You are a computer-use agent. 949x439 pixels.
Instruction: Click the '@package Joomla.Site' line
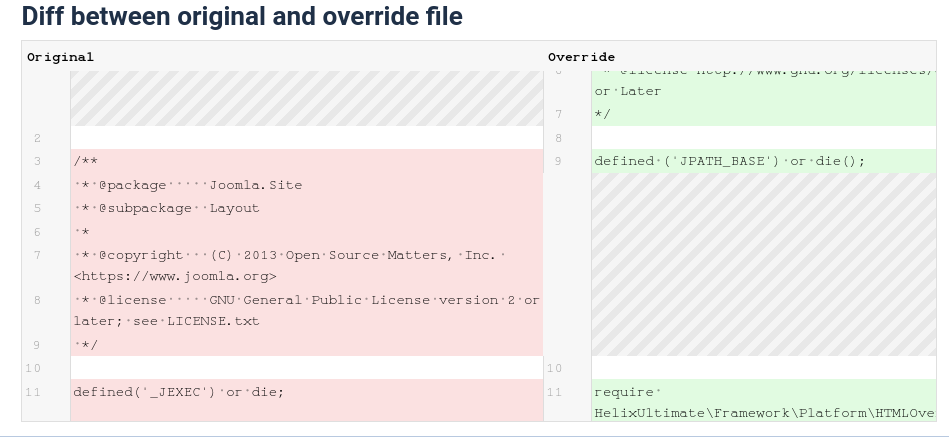(188, 185)
